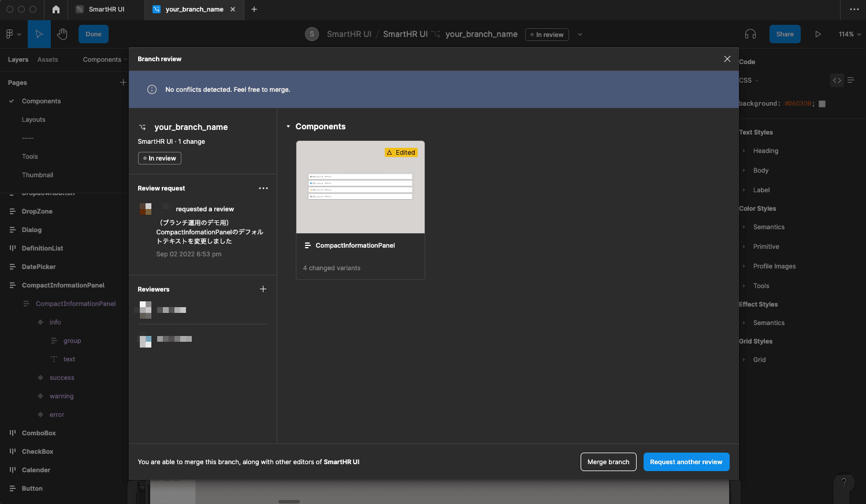Open the Figma main menu icon

pos(13,34)
